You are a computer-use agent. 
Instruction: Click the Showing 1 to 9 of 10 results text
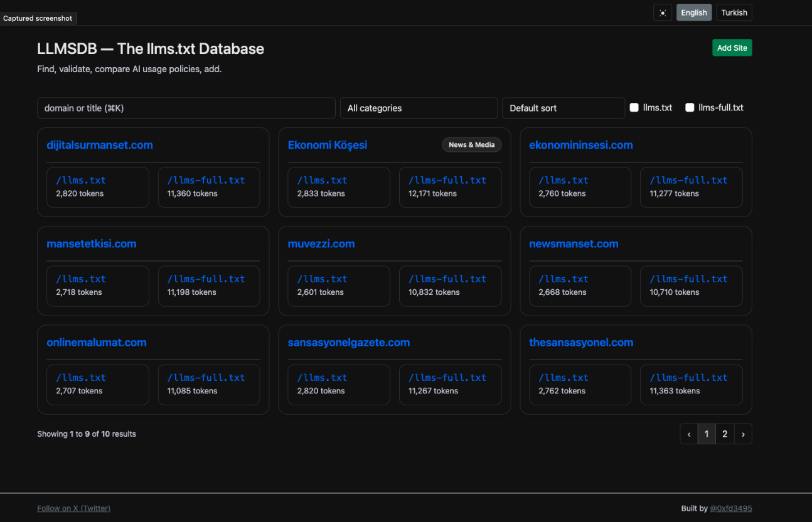pyautogui.click(x=87, y=434)
